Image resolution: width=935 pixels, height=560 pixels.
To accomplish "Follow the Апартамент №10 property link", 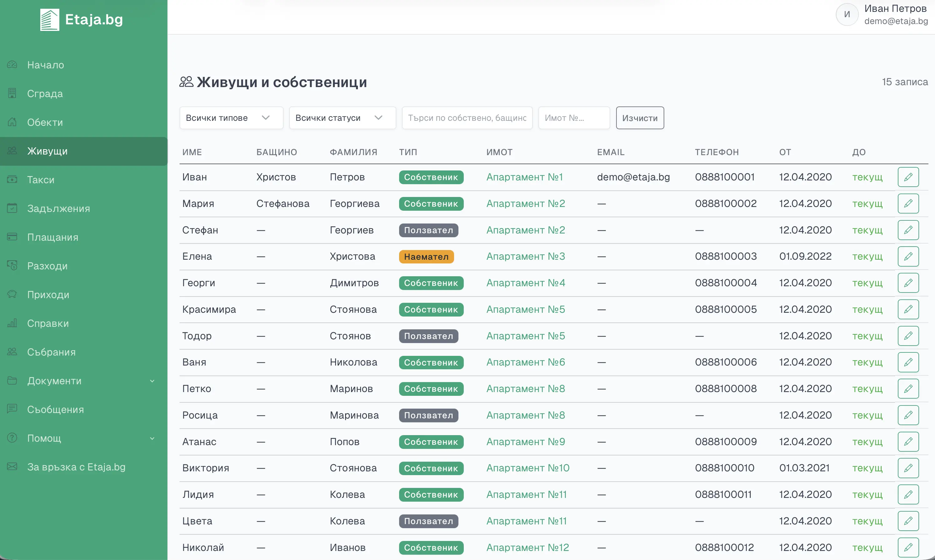I will 528,468.
